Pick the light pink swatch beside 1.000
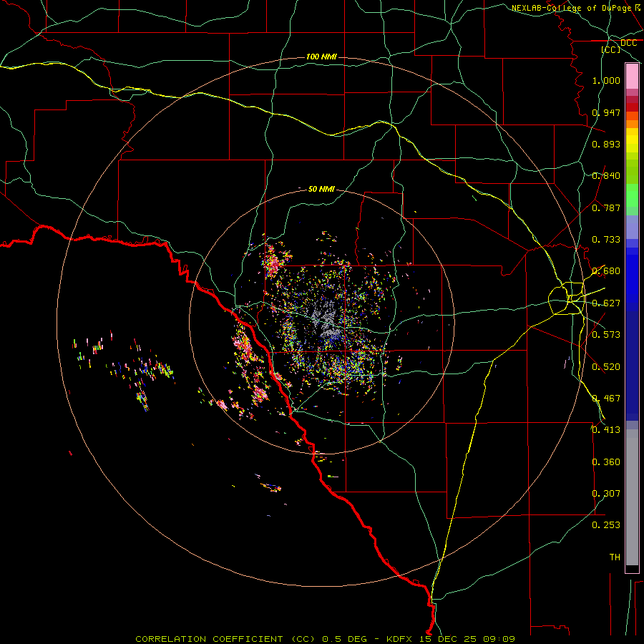 tap(632, 77)
